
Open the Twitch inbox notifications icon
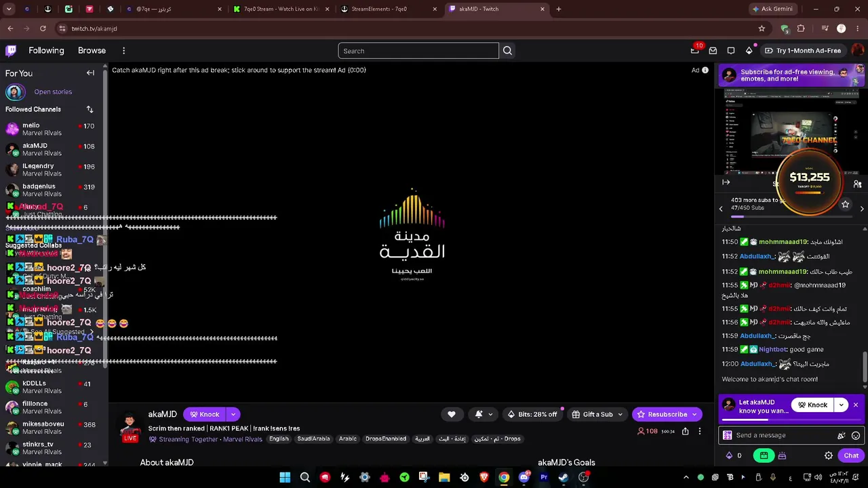point(713,51)
